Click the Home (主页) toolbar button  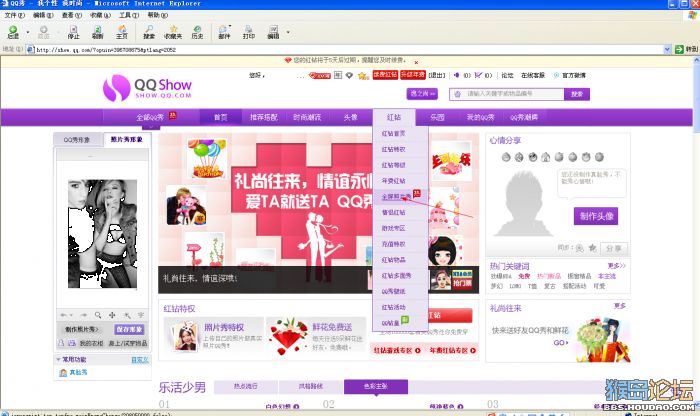click(x=121, y=32)
